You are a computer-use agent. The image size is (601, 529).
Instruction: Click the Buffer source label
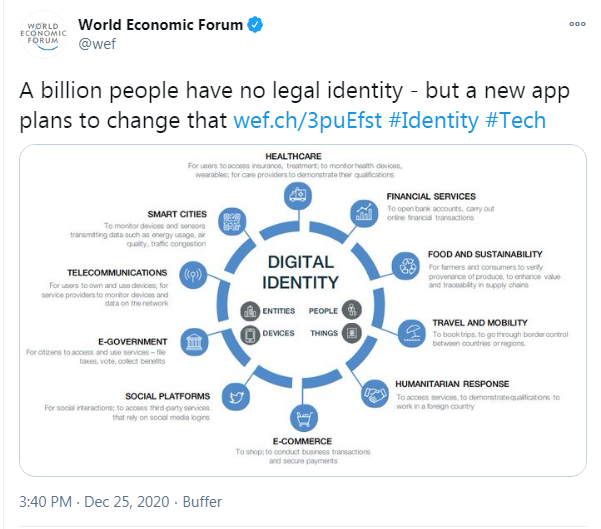(202, 501)
